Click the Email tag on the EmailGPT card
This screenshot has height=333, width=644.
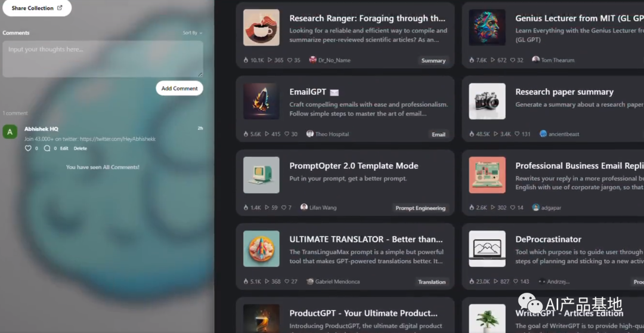(x=438, y=134)
